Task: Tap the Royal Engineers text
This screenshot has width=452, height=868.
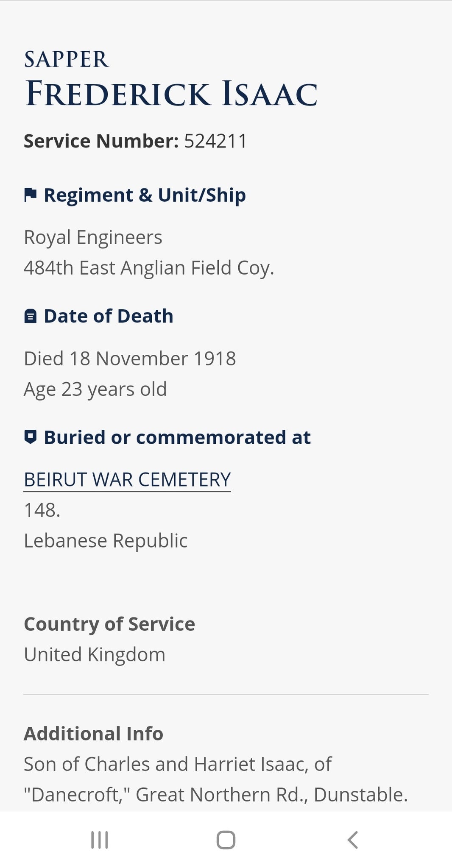Action: point(93,237)
